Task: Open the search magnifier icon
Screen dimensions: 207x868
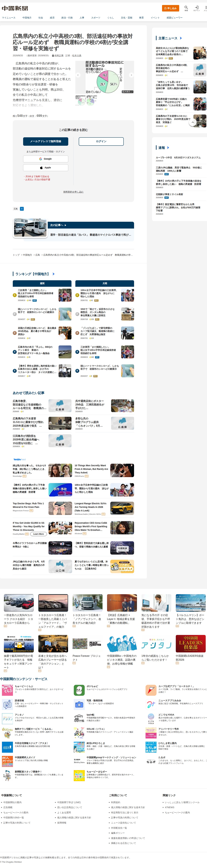Action: click(x=186, y=7)
